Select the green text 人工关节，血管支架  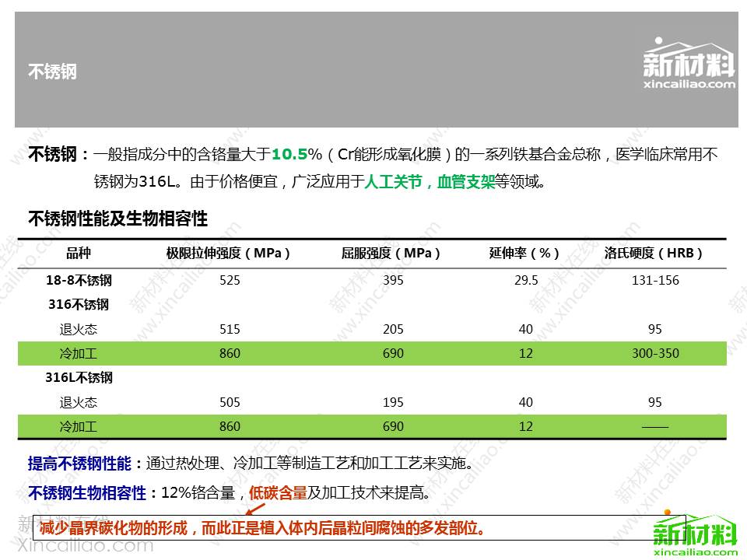click(430, 181)
